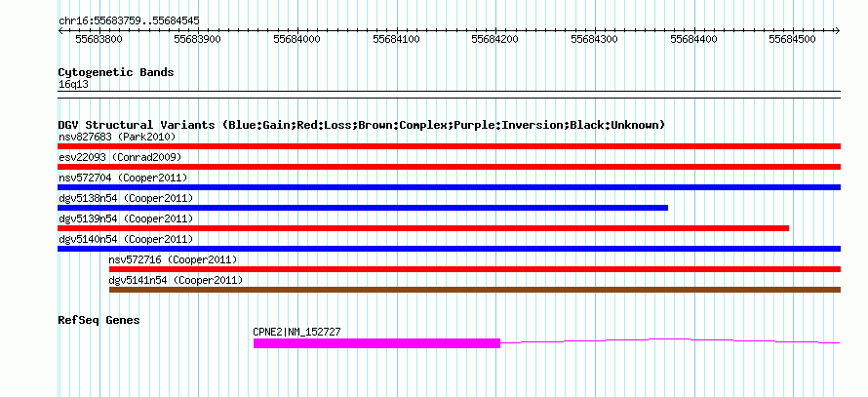Click ruler position 55684400
Viewport: 868px width, 397px height.
(x=693, y=39)
